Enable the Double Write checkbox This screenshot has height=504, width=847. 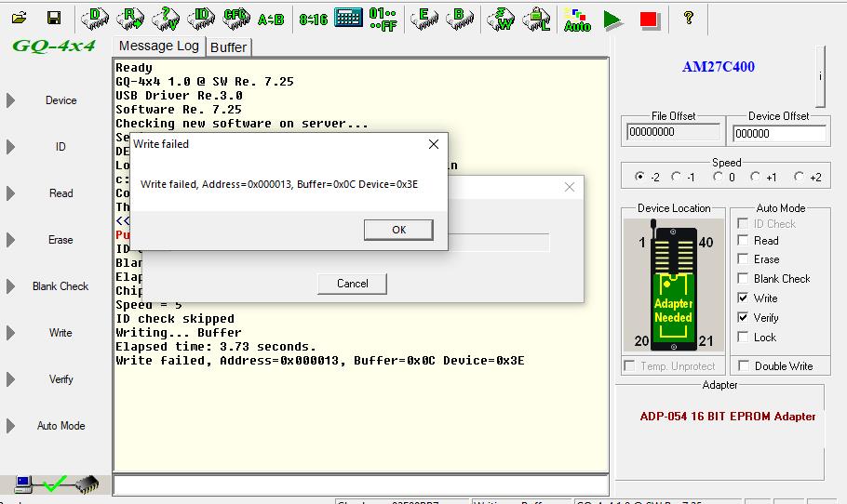(x=743, y=366)
